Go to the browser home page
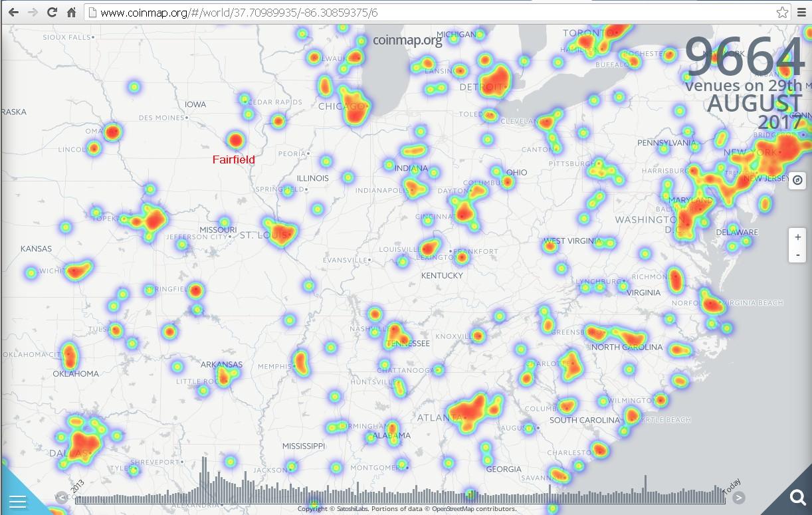The height and width of the screenshot is (515, 812). click(71, 13)
